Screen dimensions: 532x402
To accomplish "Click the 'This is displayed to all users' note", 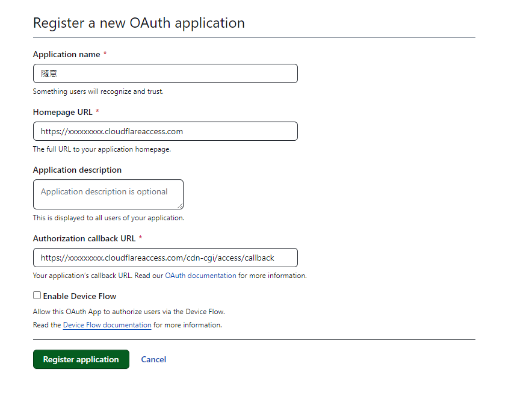I will (108, 218).
